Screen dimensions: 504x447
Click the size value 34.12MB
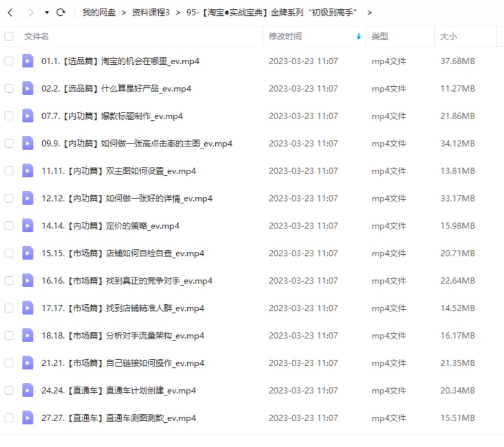click(x=457, y=143)
